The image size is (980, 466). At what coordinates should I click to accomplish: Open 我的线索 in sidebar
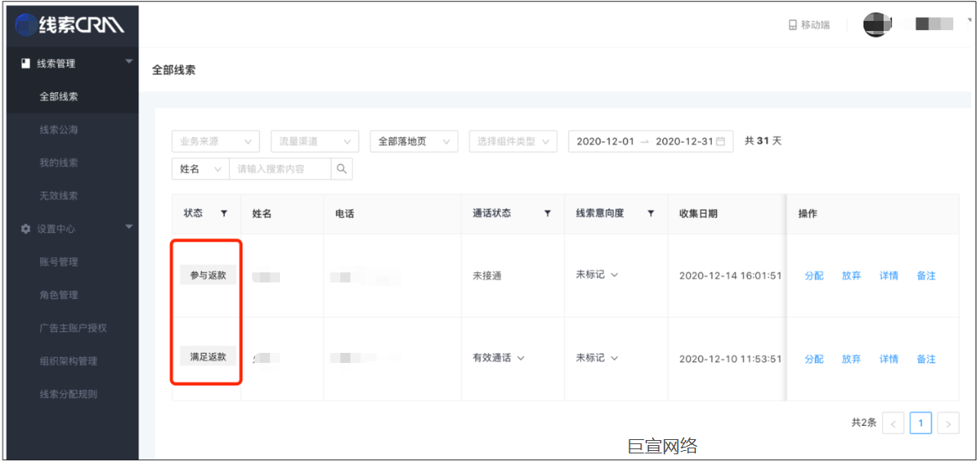[x=59, y=163]
